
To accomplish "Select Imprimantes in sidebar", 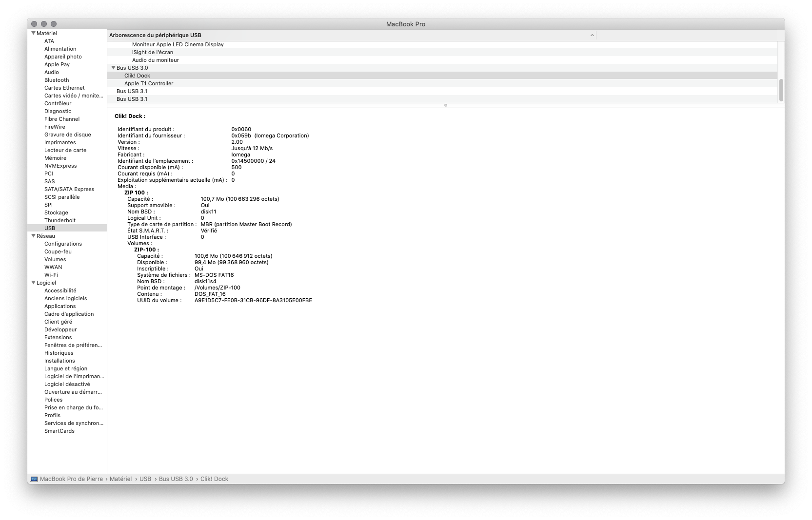I will (x=60, y=142).
